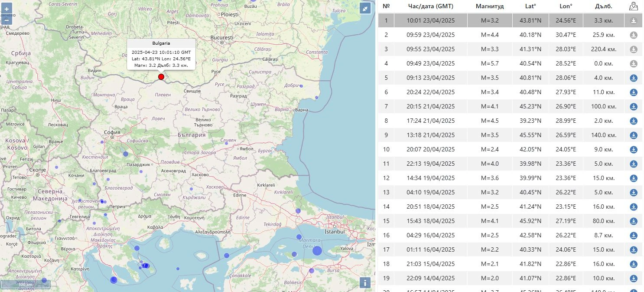
Task: Download data for earthquake row 1
Action: (x=634, y=21)
